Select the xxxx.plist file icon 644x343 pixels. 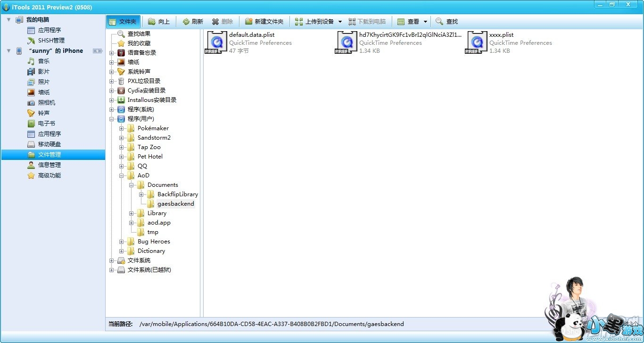477,42
